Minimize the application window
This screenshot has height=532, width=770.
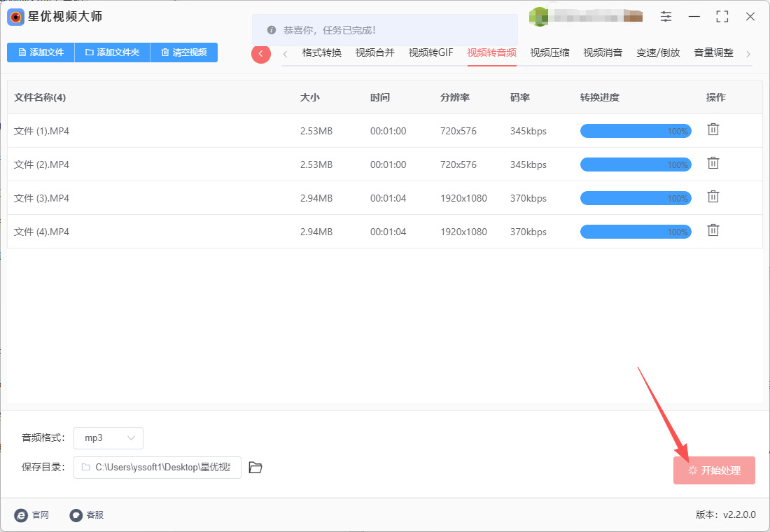pos(694,17)
